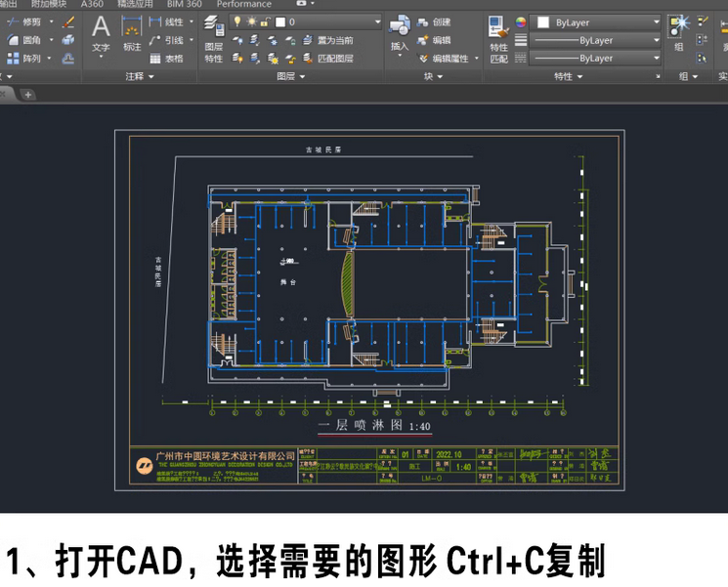Click Match Layer (匹配图层) button
This screenshot has width=728, height=587.
[x=328, y=59]
